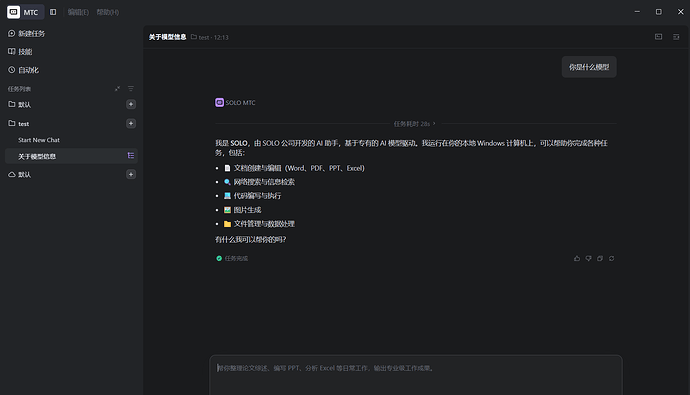
Task: Click the 文档创建与编辑 bullet text
Action: (299, 168)
